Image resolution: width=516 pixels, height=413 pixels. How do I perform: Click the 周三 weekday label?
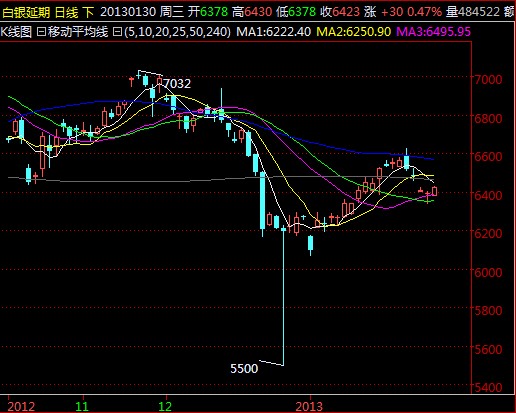[171, 12]
